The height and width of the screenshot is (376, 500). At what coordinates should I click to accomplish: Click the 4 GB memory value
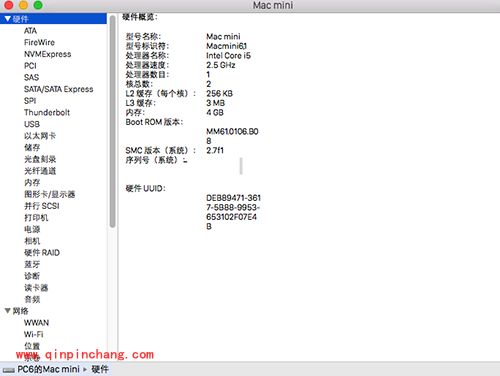[x=215, y=112]
